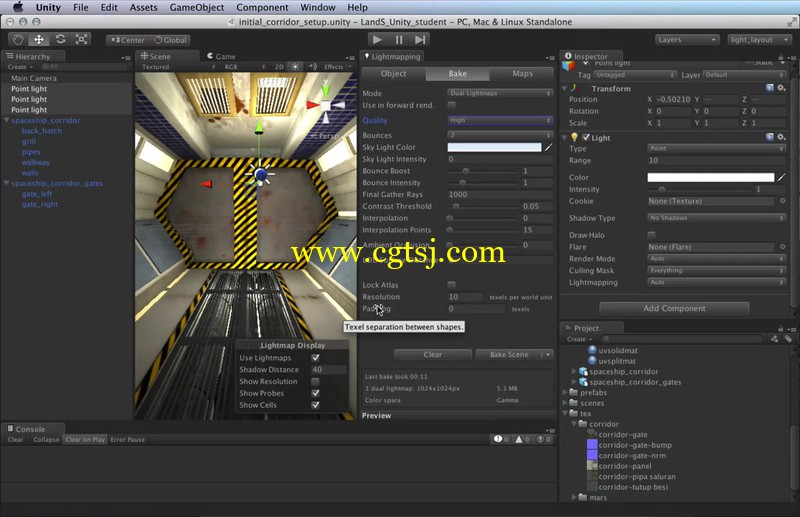Toggle Use in forward rend. checkbox
800x517 pixels.
coord(452,105)
